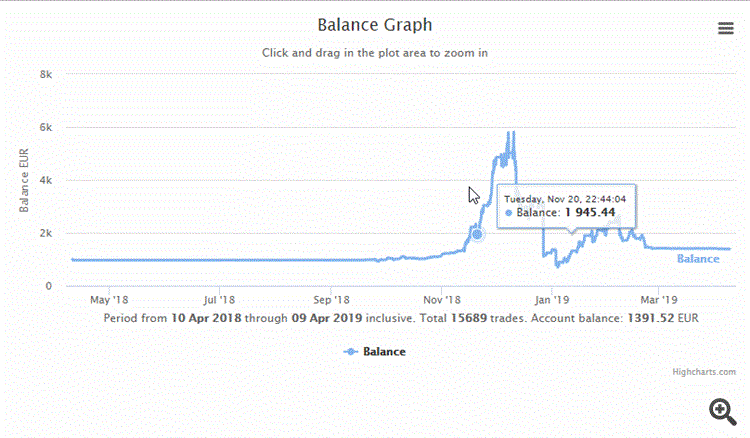This screenshot has width=750, height=438.
Task: Click the tooltip showing Balance 1 945.44
Action: (566, 206)
